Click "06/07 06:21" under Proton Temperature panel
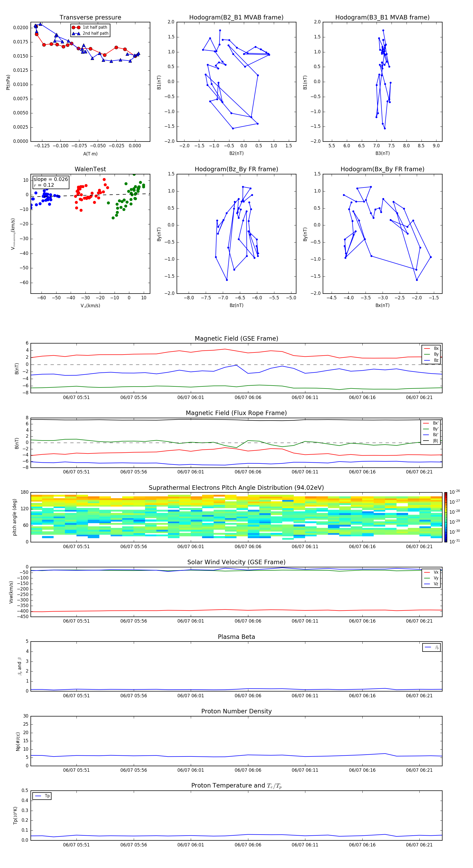 419,845
